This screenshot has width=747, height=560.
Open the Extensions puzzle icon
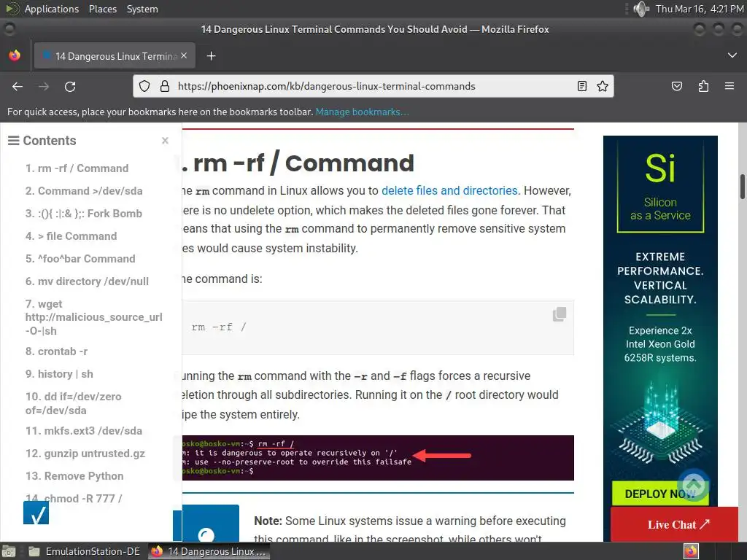[x=703, y=86]
